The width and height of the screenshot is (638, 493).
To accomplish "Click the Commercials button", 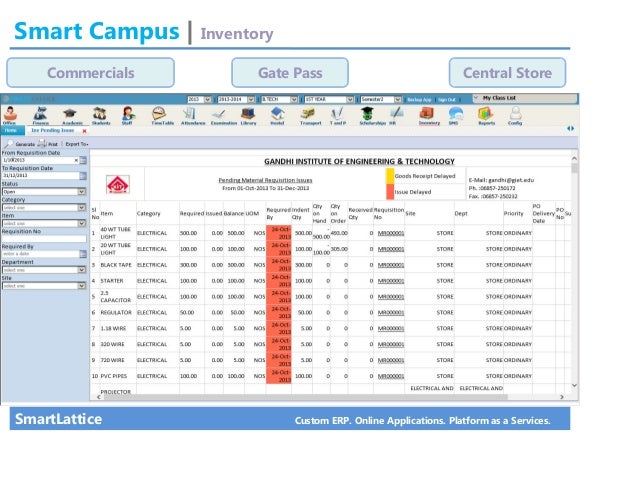I will 90,72.
